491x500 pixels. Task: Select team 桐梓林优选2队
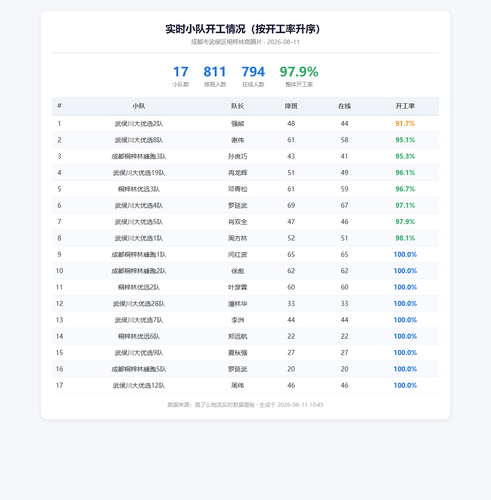[x=139, y=287]
